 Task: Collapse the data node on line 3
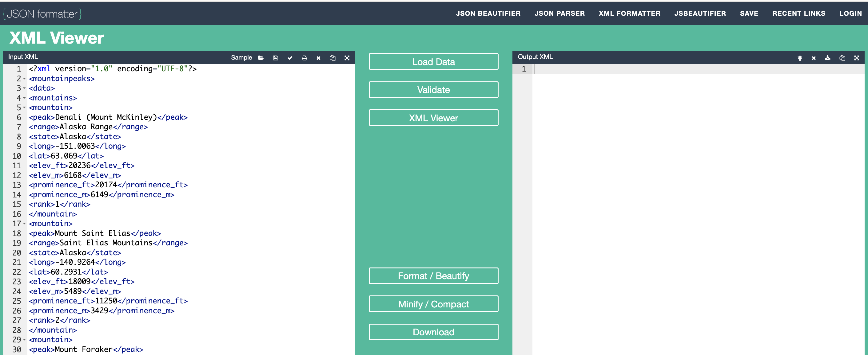pyautogui.click(x=24, y=88)
